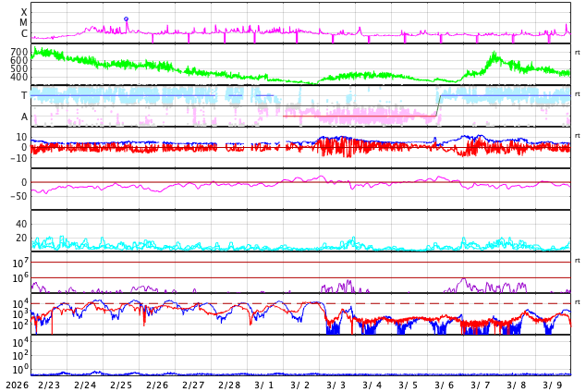586x392 pixels.
Task: Click the 2026 year label
Action: click(16, 385)
